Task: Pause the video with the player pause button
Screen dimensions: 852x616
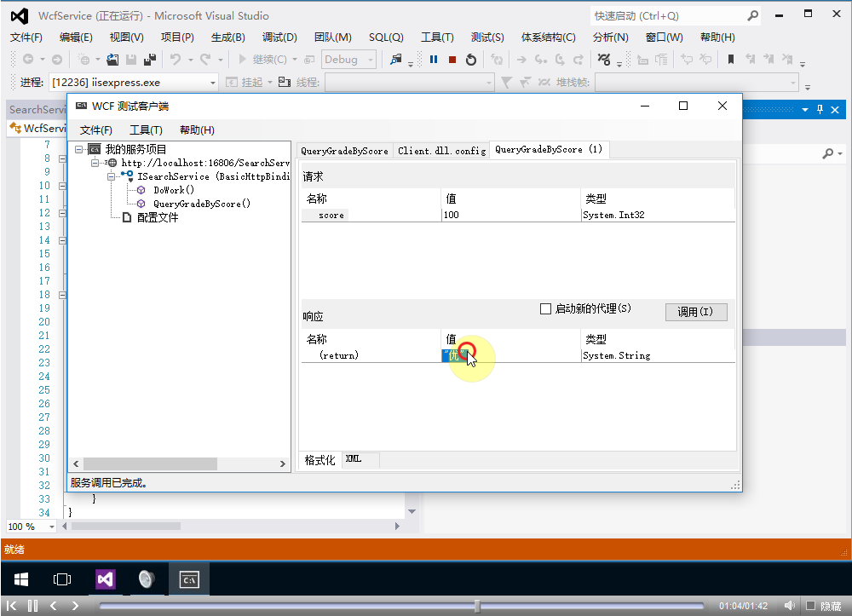Action: point(32,606)
